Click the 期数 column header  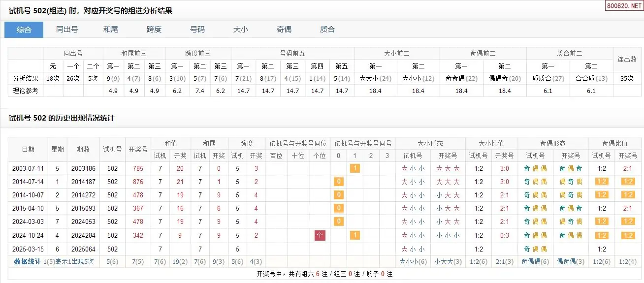point(83,149)
